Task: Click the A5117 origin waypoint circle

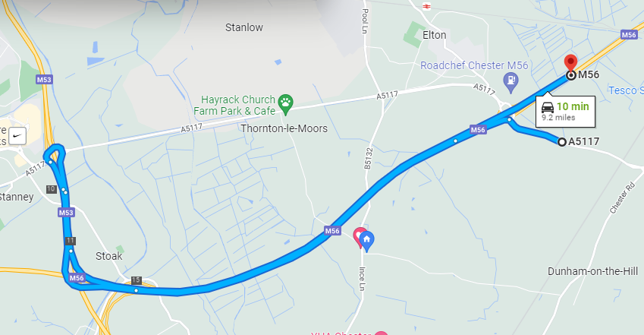Action: 561,142
